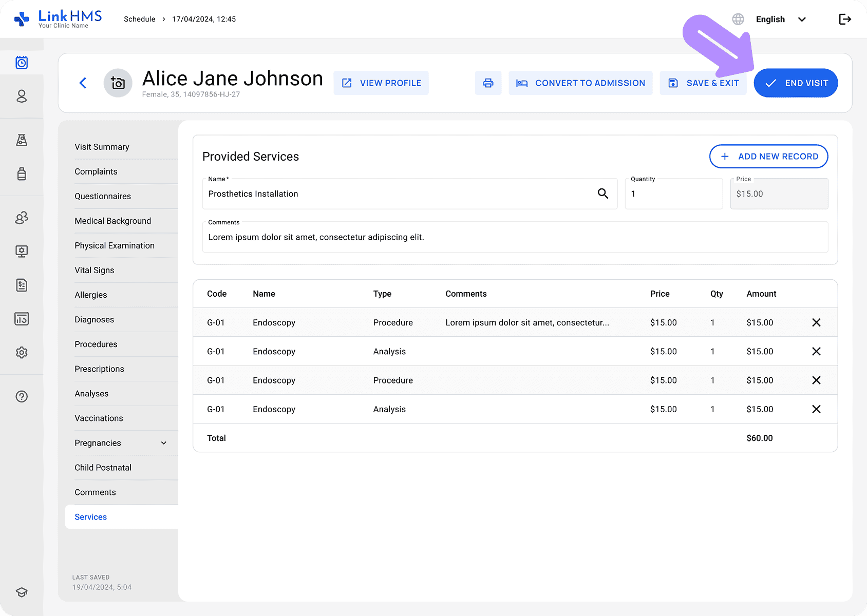Screen dimensions: 867x616
Task: Open the schedule calendar sidebar icon
Action: [x=22, y=63]
